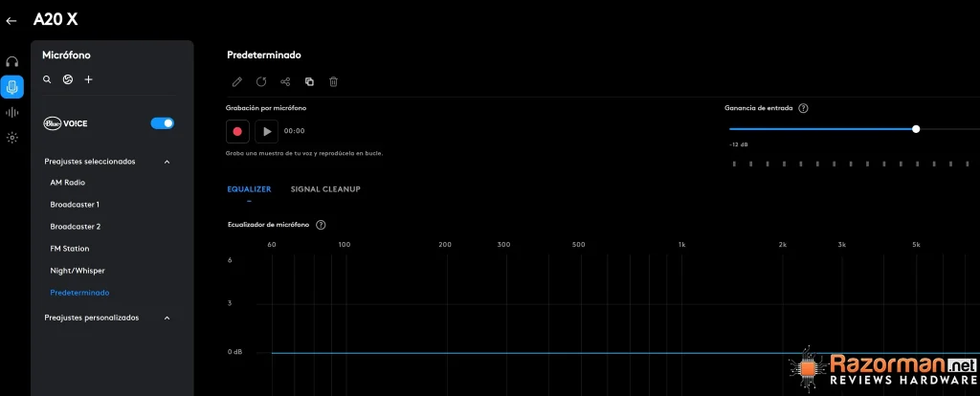The width and height of the screenshot is (980, 396).
Task: Go back using the arrow beside A20 X
Action: (x=11, y=21)
